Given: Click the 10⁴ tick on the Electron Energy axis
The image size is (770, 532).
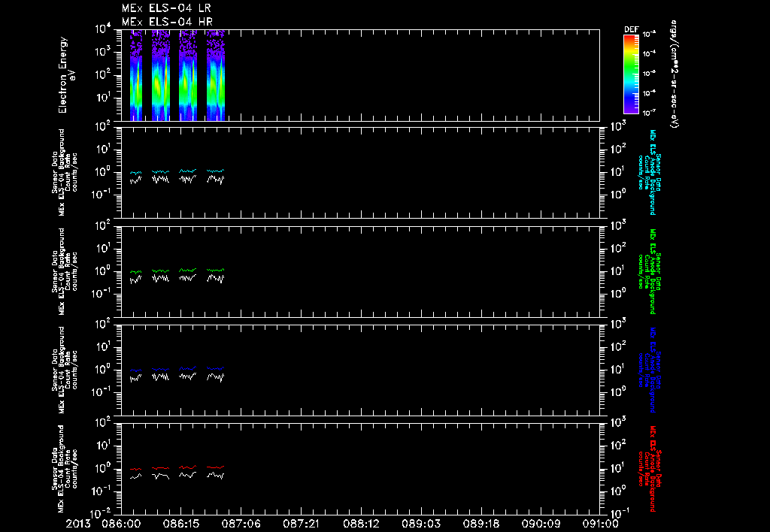Looking at the screenshot, I should 103,29.
